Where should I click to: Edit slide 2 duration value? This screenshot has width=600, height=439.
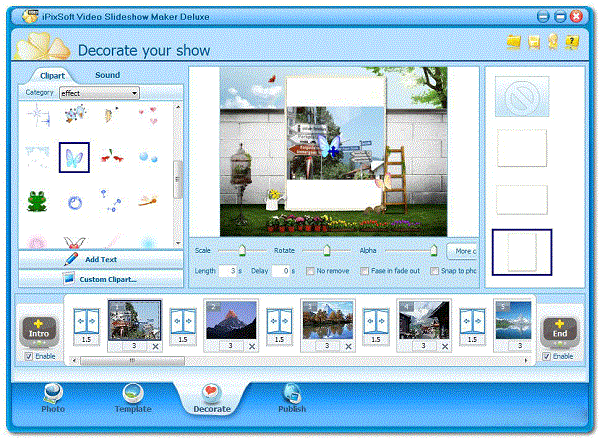(x=231, y=346)
